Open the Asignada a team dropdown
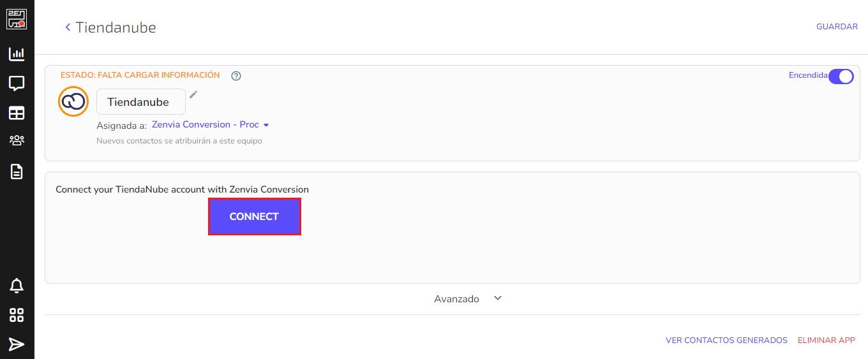 211,125
